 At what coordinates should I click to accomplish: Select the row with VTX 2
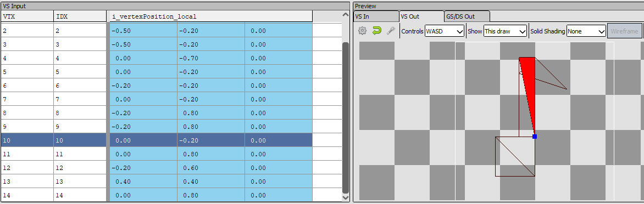point(157,31)
